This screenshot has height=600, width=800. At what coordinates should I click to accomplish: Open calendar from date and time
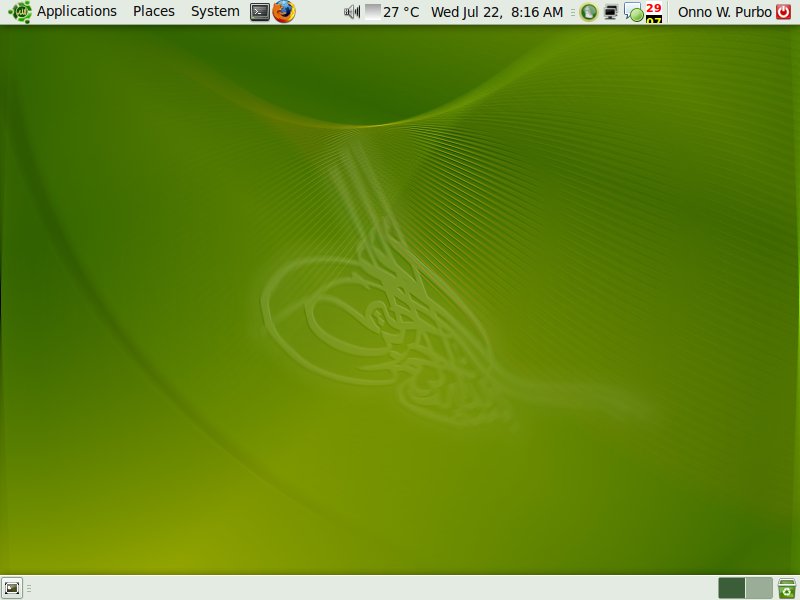(x=496, y=12)
